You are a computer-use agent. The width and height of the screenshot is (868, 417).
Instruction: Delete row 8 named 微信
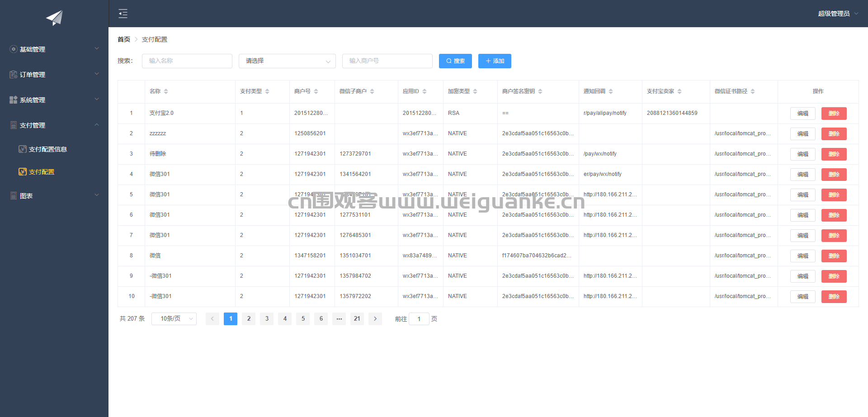[834, 256]
